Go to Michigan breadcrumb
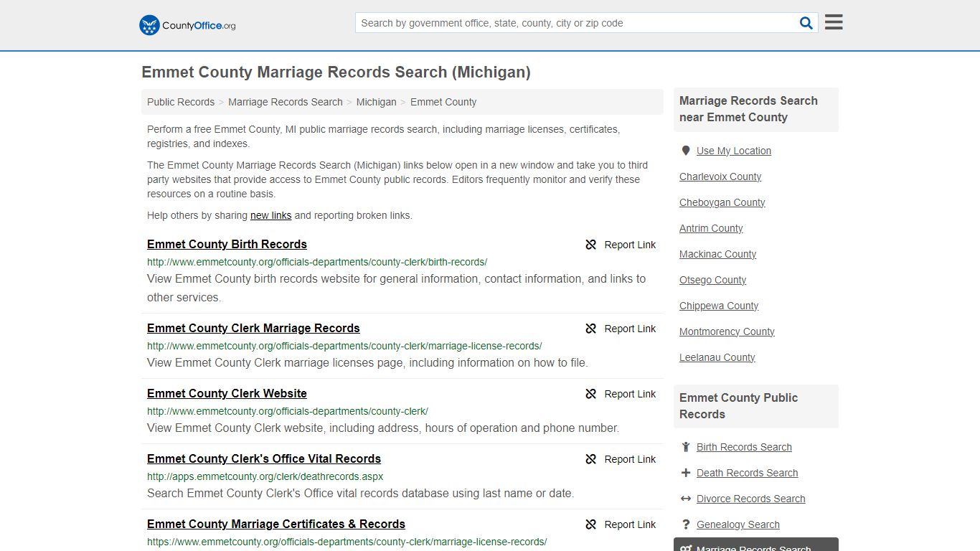This screenshot has height=551, width=980. click(377, 102)
